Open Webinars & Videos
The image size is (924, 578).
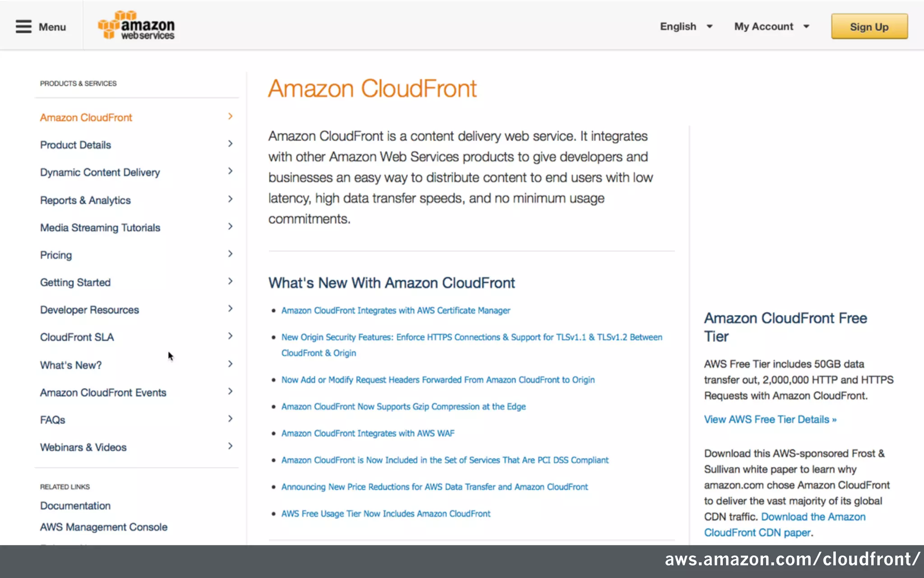[83, 447]
